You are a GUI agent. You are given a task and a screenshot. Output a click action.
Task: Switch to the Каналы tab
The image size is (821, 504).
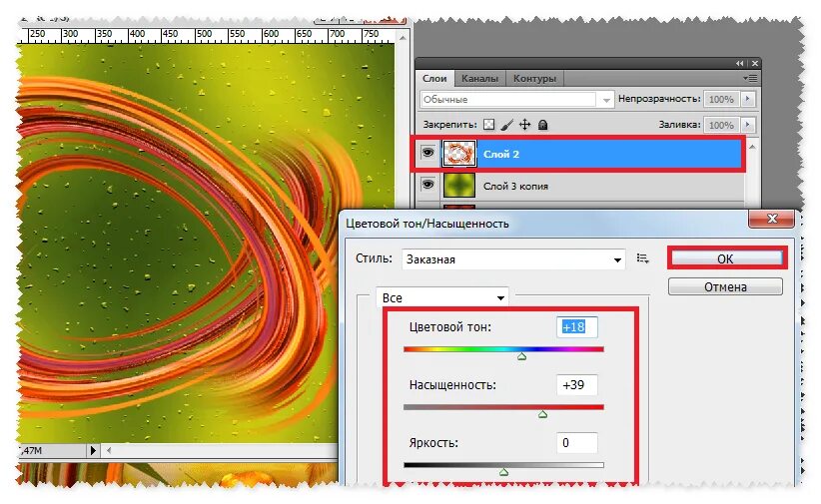[x=479, y=79]
